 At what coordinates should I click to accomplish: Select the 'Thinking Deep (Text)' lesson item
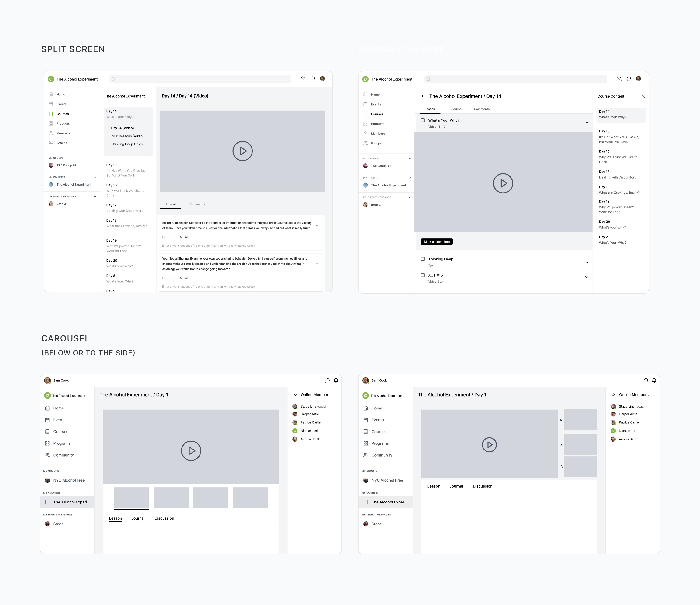(x=127, y=144)
